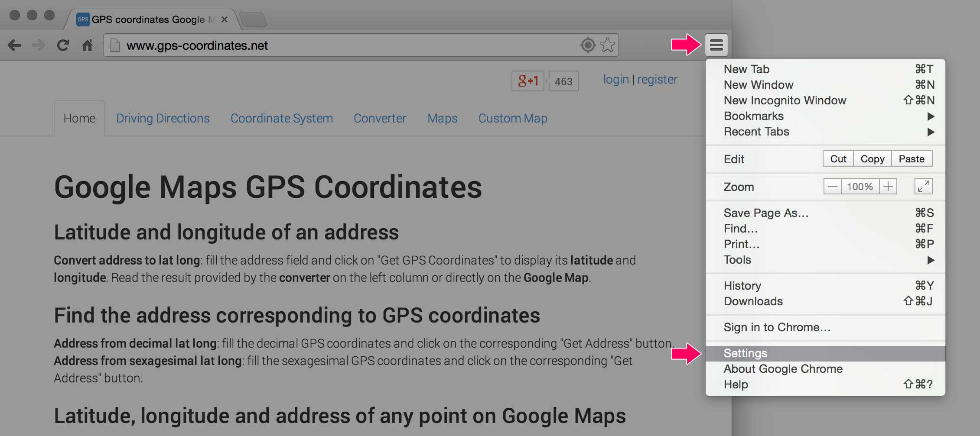Select Save Page As from the menu
This screenshot has width=980, height=436.
825,213
